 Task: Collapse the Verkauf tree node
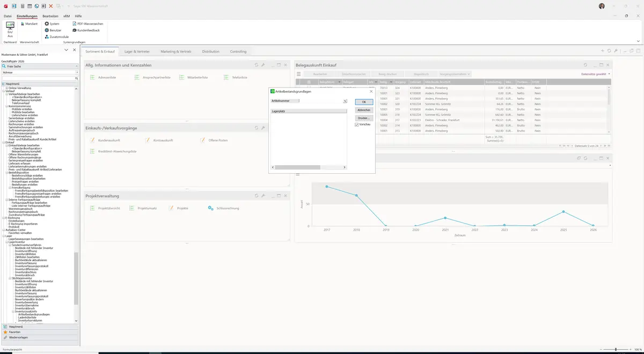pyautogui.click(x=3, y=91)
